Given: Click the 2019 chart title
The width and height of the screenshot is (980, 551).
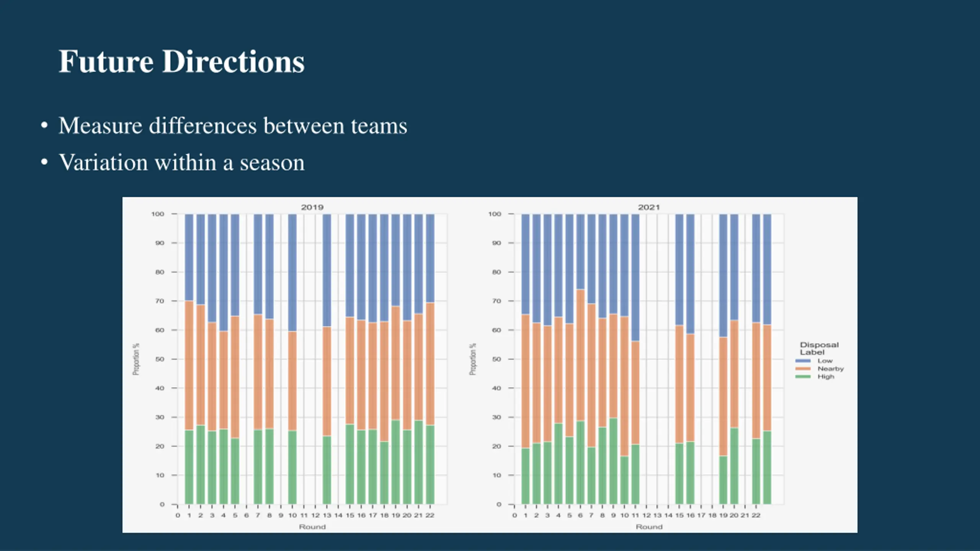Looking at the screenshot, I should click(312, 207).
